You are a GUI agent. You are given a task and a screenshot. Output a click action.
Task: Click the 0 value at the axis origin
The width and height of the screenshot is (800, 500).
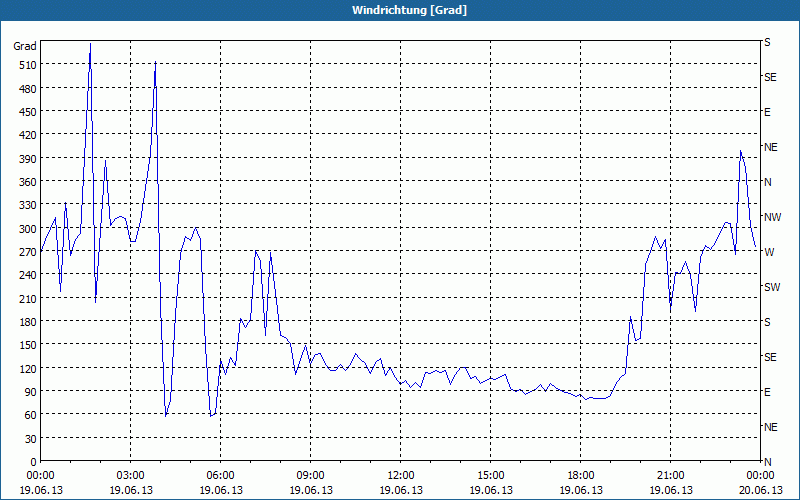coord(34,462)
